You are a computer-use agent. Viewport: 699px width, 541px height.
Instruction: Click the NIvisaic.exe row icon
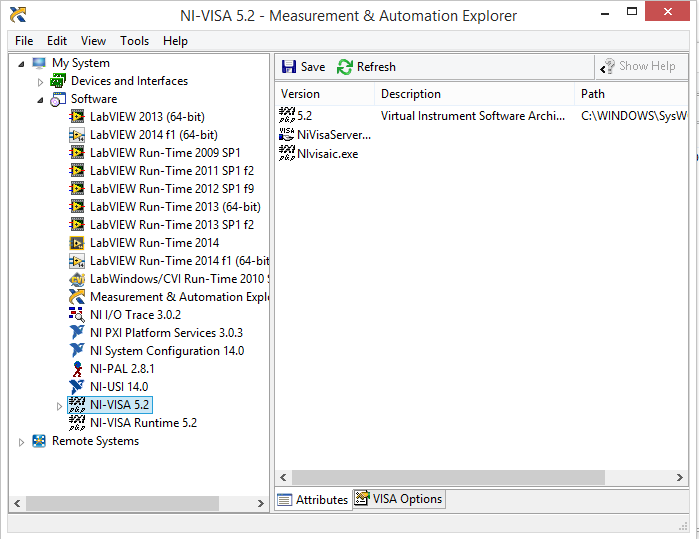287,154
